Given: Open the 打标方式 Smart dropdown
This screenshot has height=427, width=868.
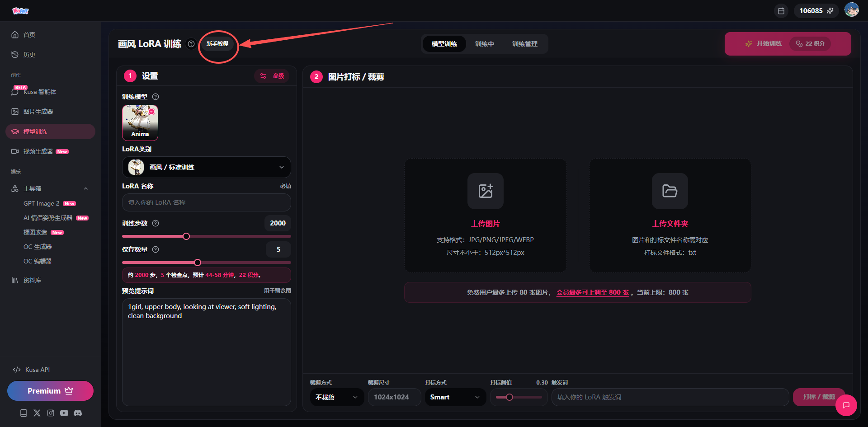Looking at the screenshot, I should (x=455, y=397).
